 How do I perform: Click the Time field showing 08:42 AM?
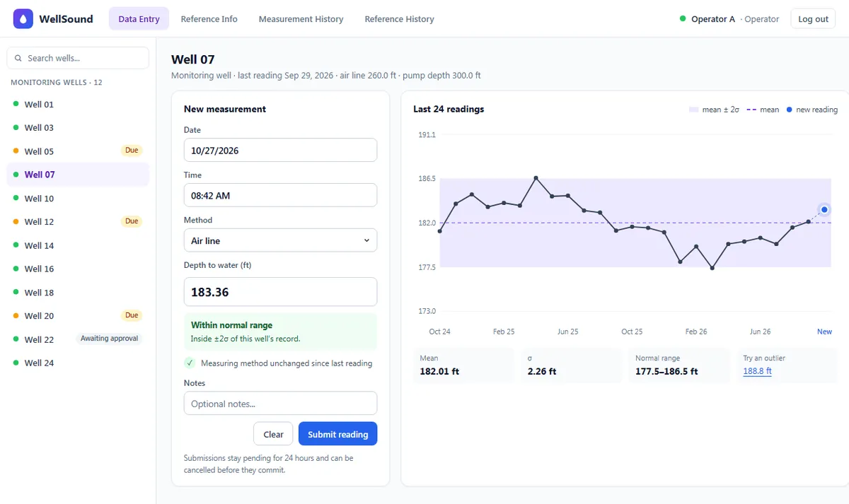point(280,195)
